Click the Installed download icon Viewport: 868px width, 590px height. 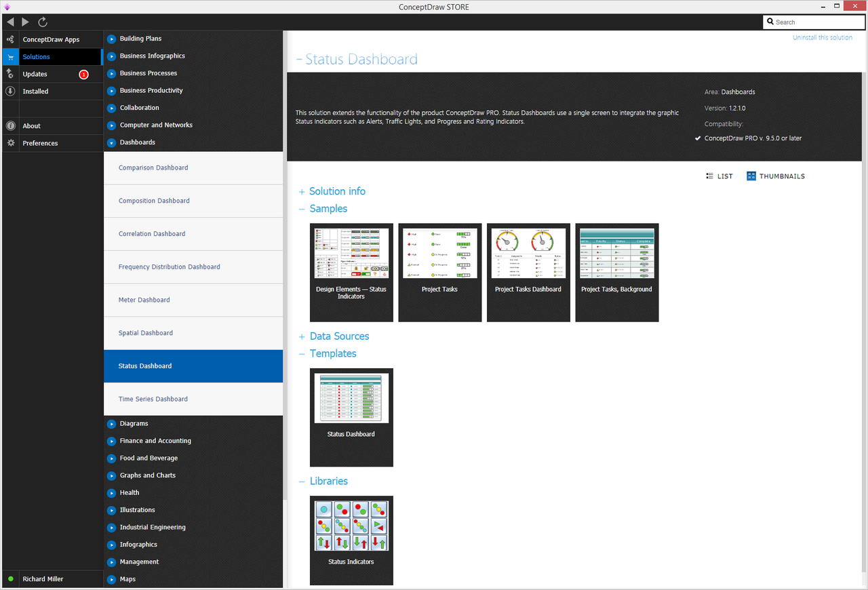click(10, 91)
